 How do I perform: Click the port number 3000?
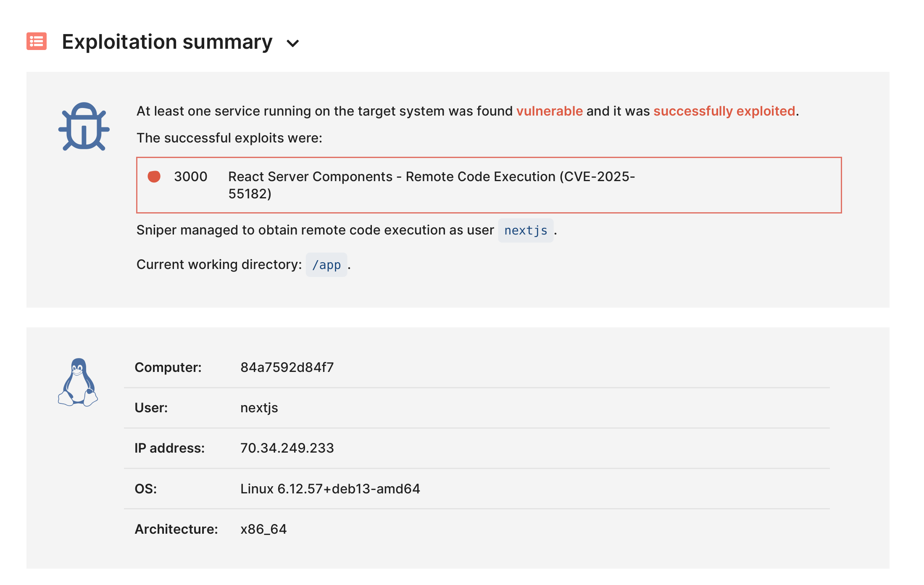190,177
